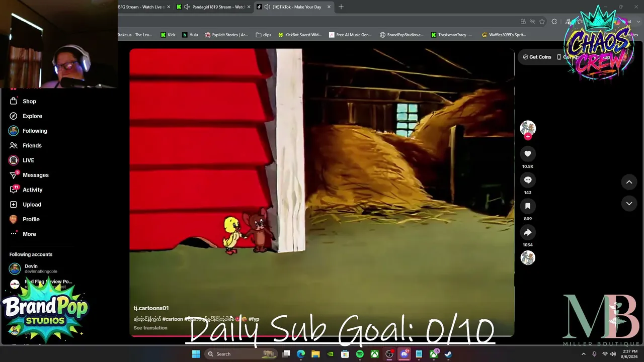
Task: Open the Windows Start menu
Action: [x=196, y=354]
